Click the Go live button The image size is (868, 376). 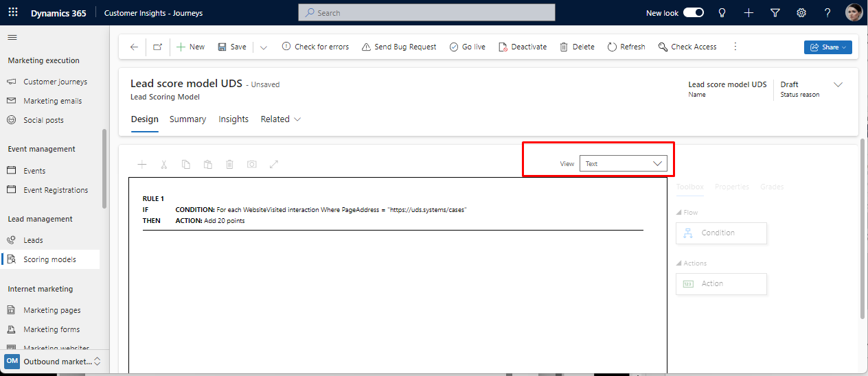pos(467,47)
